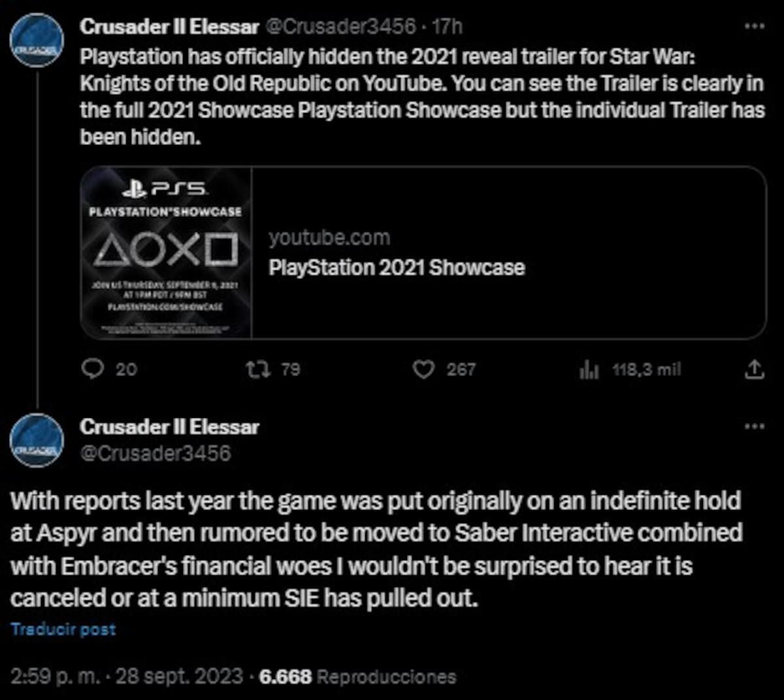Image resolution: width=784 pixels, height=700 pixels.
Task: Open the Crusader II Elessar name on first tweet
Action: (169, 26)
